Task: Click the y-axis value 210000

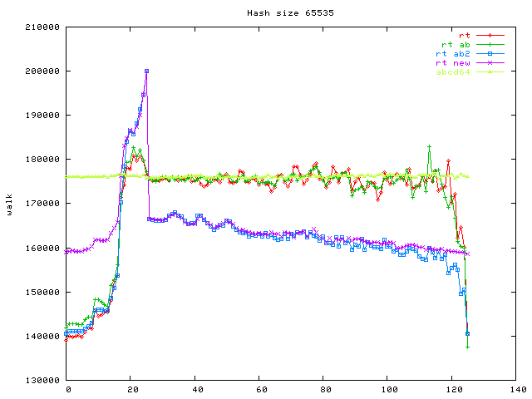Action: (42, 27)
